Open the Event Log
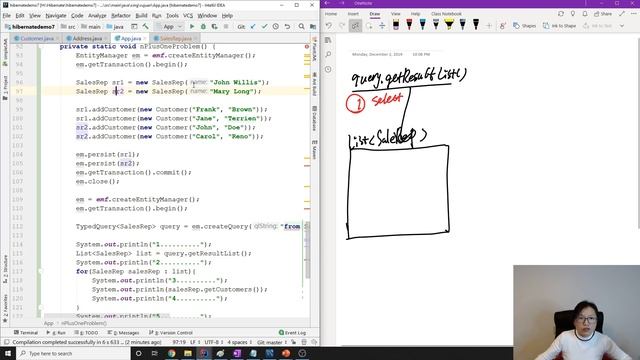The height and width of the screenshot is (360, 640). (x=292, y=333)
